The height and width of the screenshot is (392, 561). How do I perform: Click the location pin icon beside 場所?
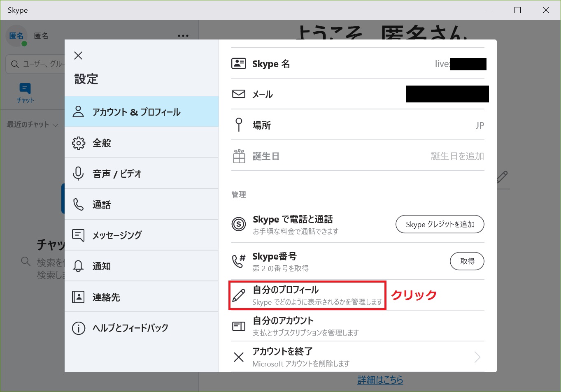239,125
